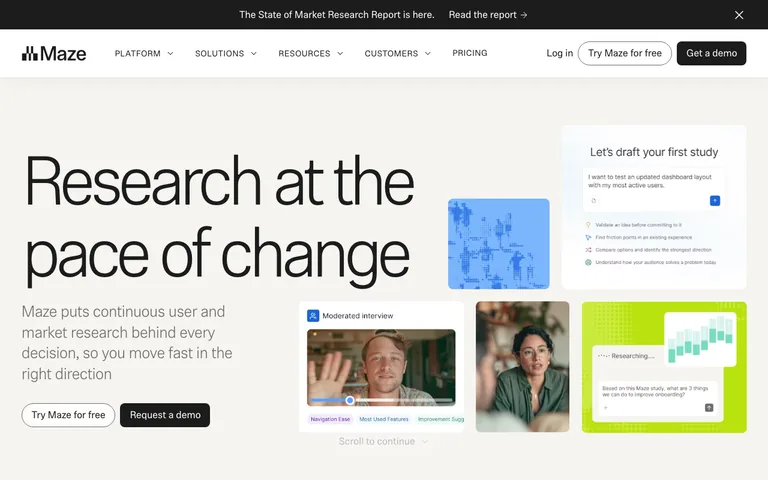Click the blue heatmap thumbnail
768x480 pixels.
[499, 244]
